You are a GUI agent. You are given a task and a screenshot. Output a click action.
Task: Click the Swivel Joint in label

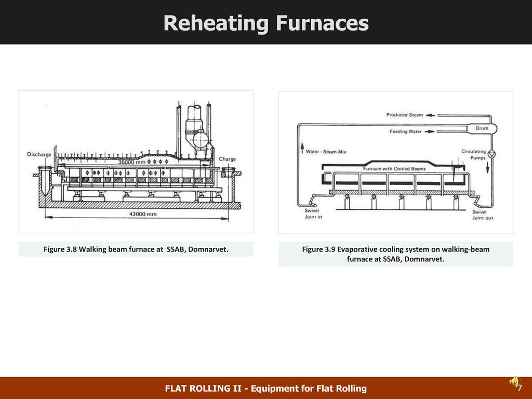[x=313, y=214]
